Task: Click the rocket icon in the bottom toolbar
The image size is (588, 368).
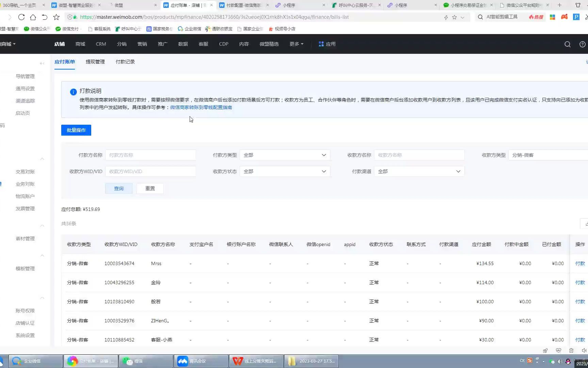Action: [545, 351]
